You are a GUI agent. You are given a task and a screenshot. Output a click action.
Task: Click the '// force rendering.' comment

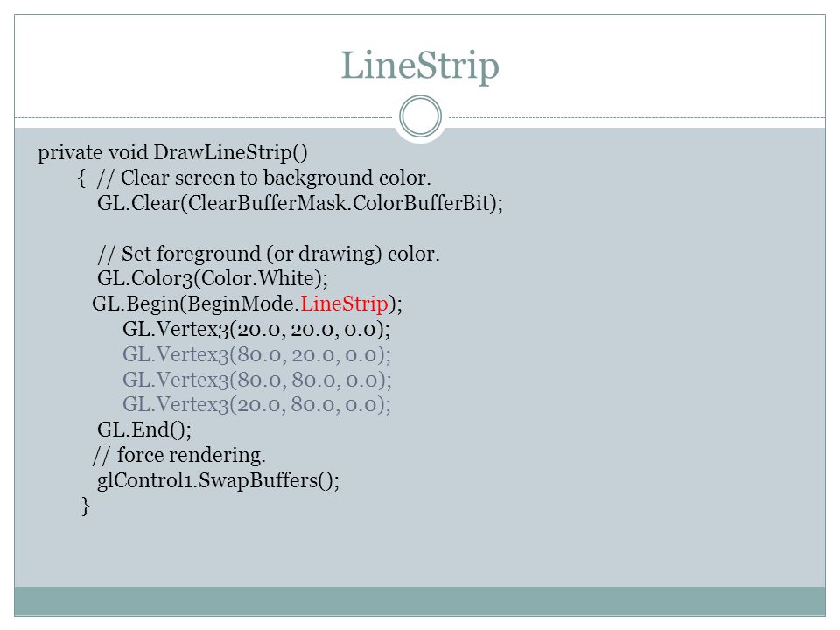point(178,455)
